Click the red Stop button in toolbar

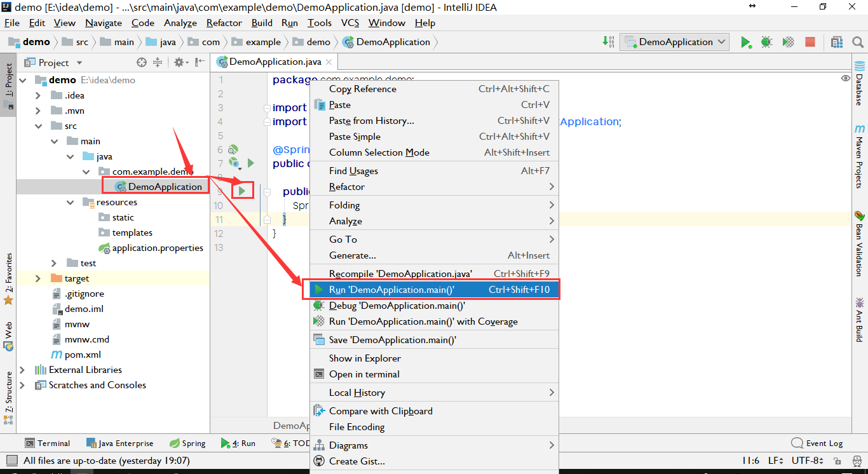coord(810,42)
